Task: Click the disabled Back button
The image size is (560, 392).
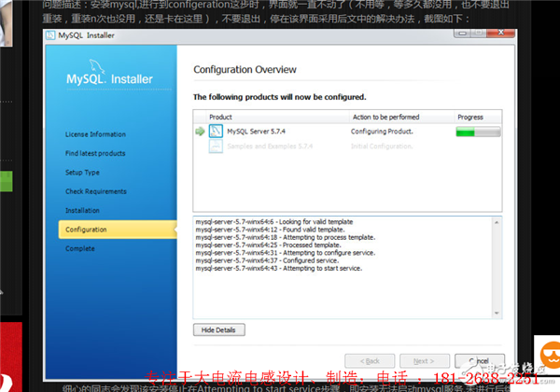Action: coord(370,361)
